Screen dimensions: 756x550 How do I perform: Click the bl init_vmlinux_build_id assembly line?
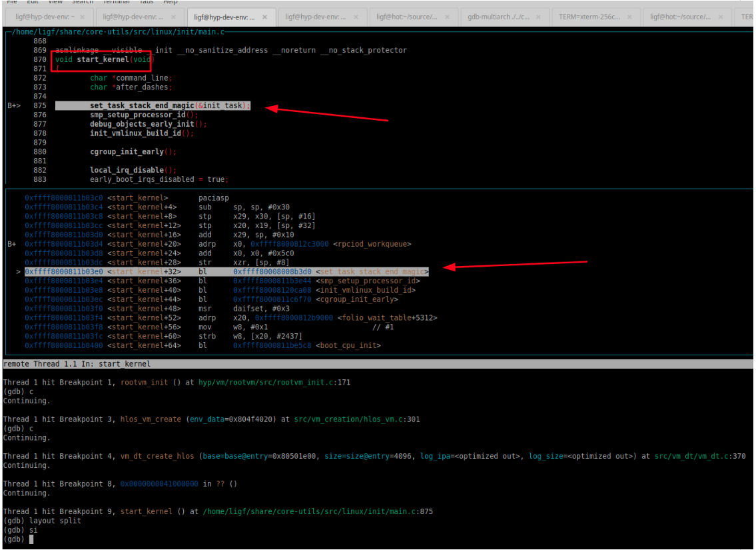[x=220, y=291]
